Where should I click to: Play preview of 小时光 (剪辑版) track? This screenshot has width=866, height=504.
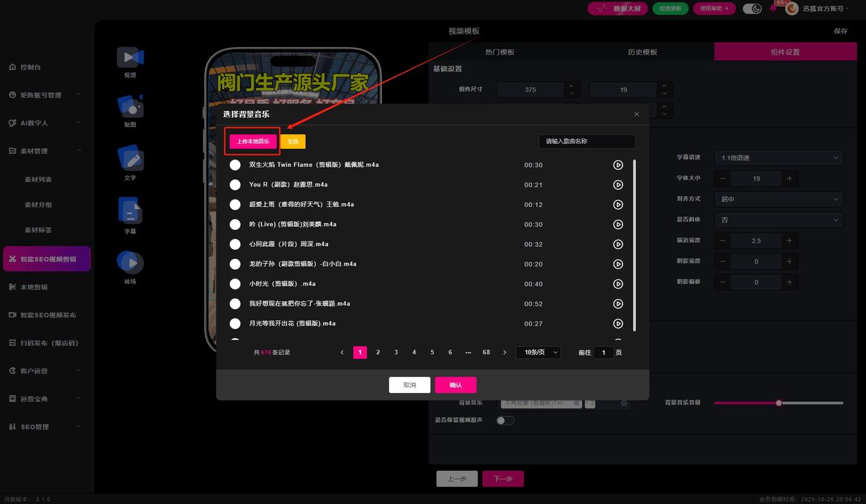tap(618, 284)
